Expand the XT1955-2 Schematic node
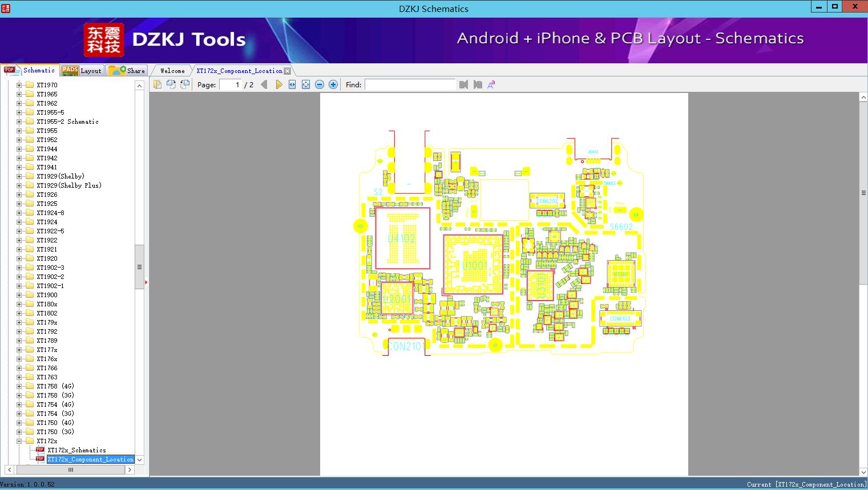Image resolution: width=868 pixels, height=490 pixels. [19, 122]
